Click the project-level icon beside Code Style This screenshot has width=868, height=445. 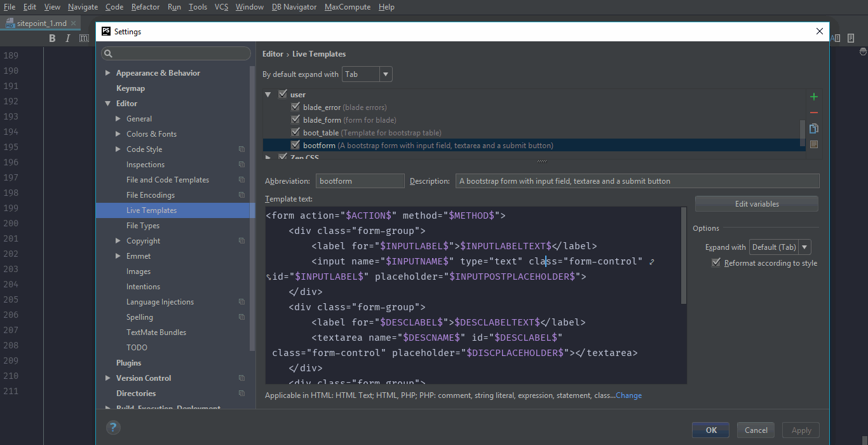click(x=241, y=149)
